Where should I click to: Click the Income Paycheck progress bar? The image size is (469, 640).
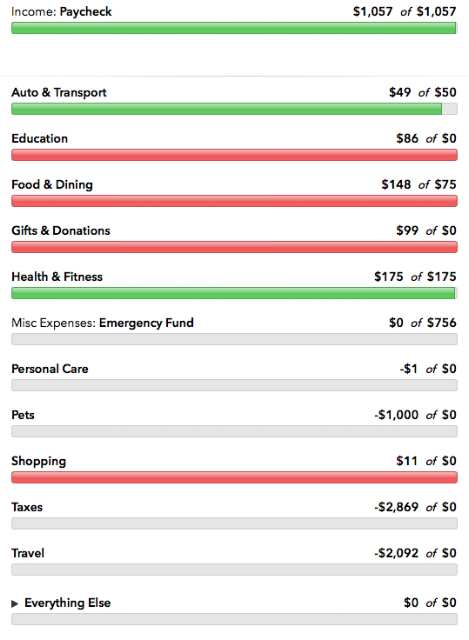click(x=234, y=28)
